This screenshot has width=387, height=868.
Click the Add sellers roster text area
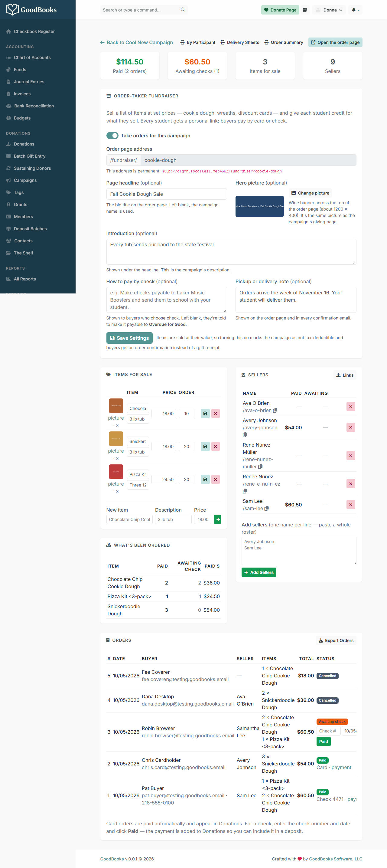299,551
